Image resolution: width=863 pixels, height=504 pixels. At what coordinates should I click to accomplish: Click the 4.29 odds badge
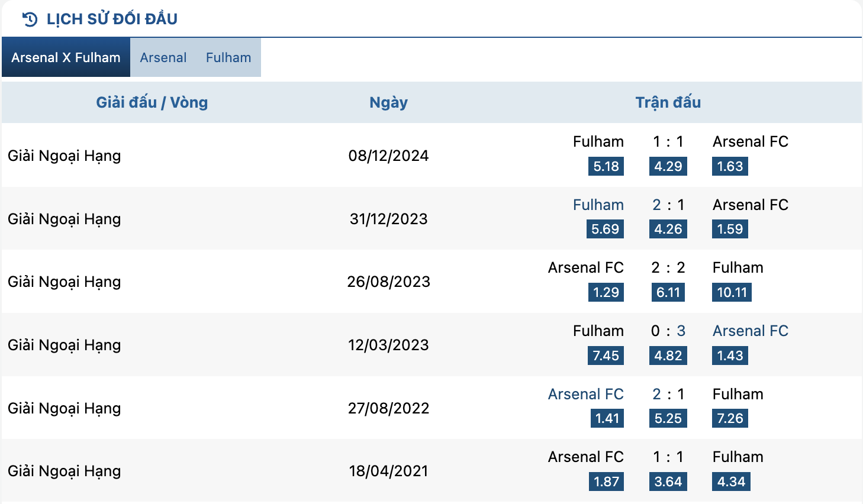668,166
